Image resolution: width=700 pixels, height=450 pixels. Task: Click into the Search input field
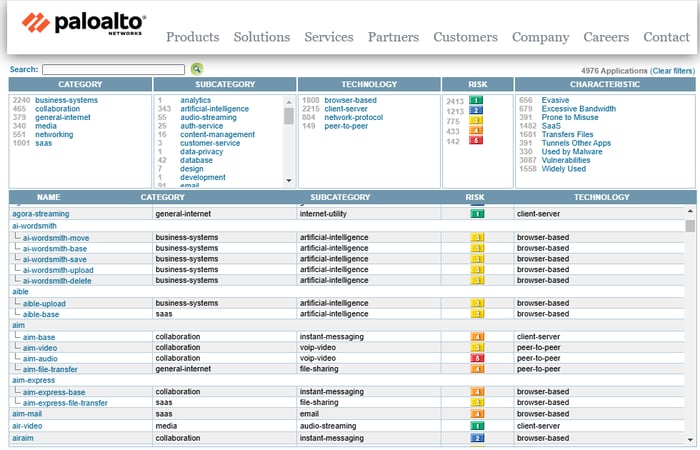pyautogui.click(x=113, y=70)
